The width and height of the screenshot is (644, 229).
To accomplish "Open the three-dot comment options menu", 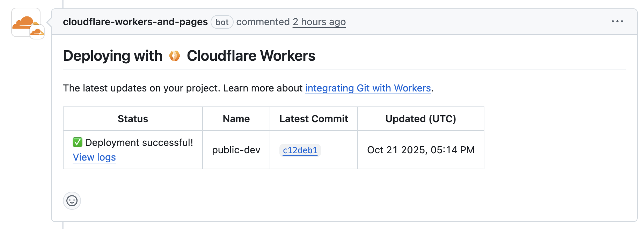I will pos(617,22).
